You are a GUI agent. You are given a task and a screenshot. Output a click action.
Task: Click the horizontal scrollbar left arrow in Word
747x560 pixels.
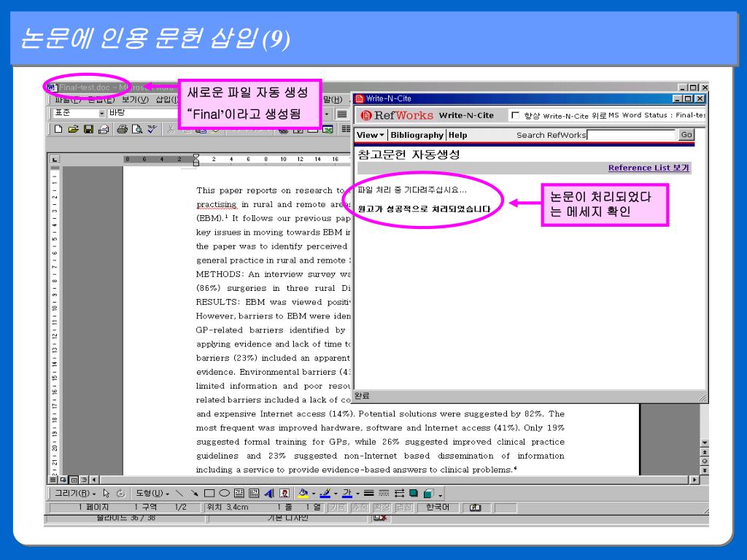(x=94, y=480)
